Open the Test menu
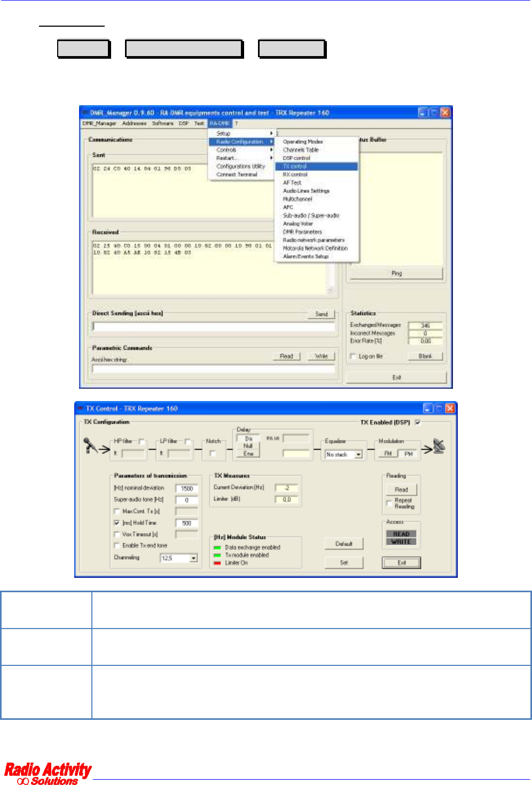Viewport: 532px width, 785px height. tap(199, 123)
